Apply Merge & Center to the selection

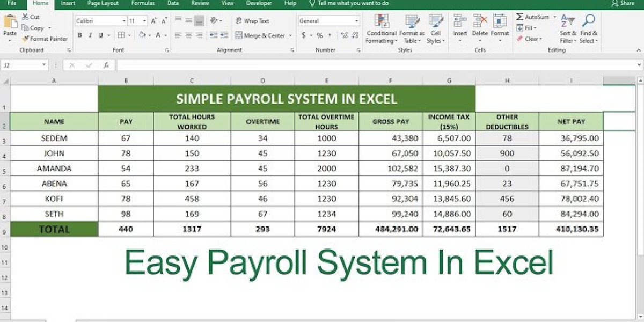pos(261,35)
